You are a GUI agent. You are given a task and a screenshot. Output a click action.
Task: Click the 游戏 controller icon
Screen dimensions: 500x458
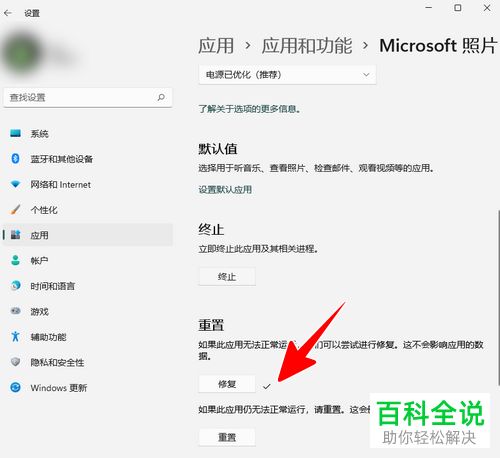pyautogui.click(x=15, y=311)
